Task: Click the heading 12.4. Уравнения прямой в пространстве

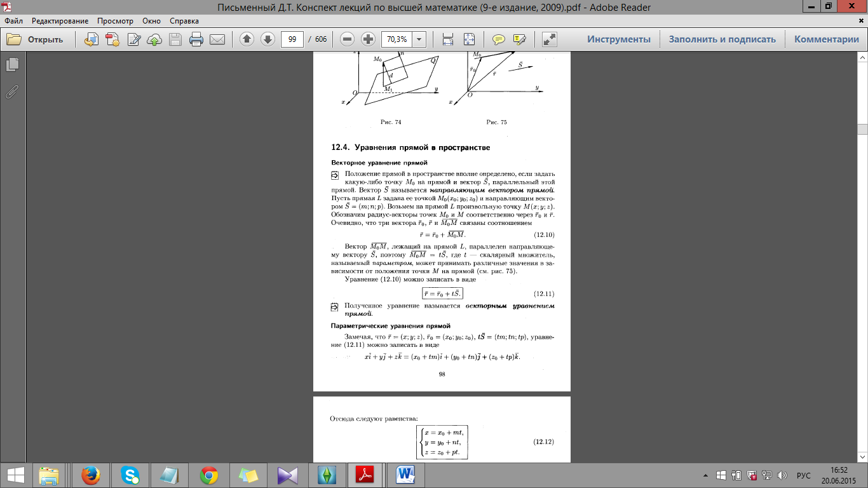Action: (410, 147)
